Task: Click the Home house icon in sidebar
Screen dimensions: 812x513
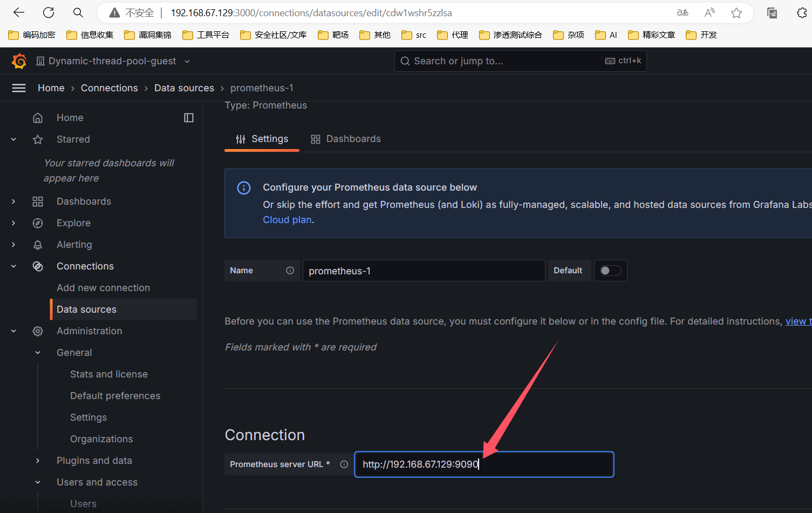Action: tap(38, 118)
